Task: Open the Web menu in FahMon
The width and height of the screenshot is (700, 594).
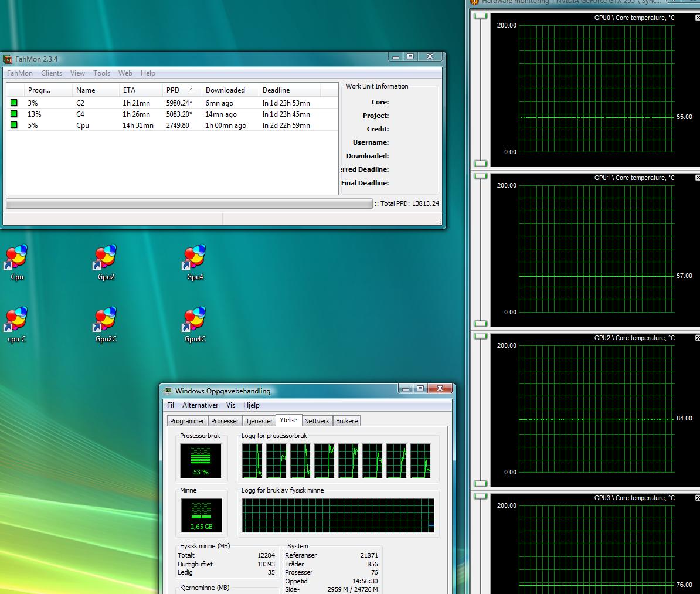Action: tap(125, 73)
